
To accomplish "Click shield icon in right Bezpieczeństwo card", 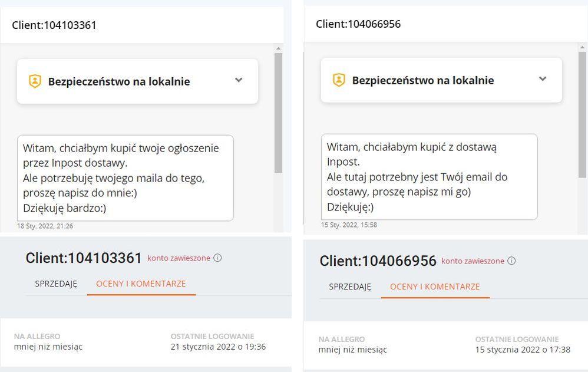I will click(x=339, y=80).
